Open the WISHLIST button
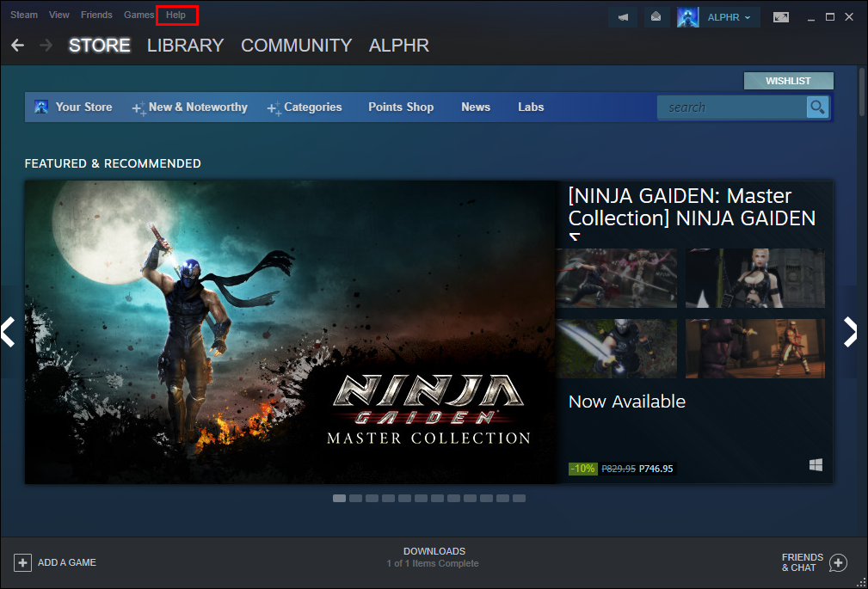 (788, 81)
